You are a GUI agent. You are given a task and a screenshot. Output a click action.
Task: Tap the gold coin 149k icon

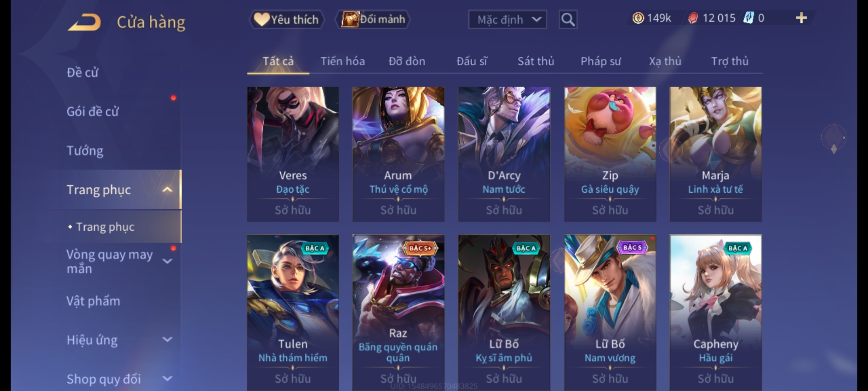point(638,18)
